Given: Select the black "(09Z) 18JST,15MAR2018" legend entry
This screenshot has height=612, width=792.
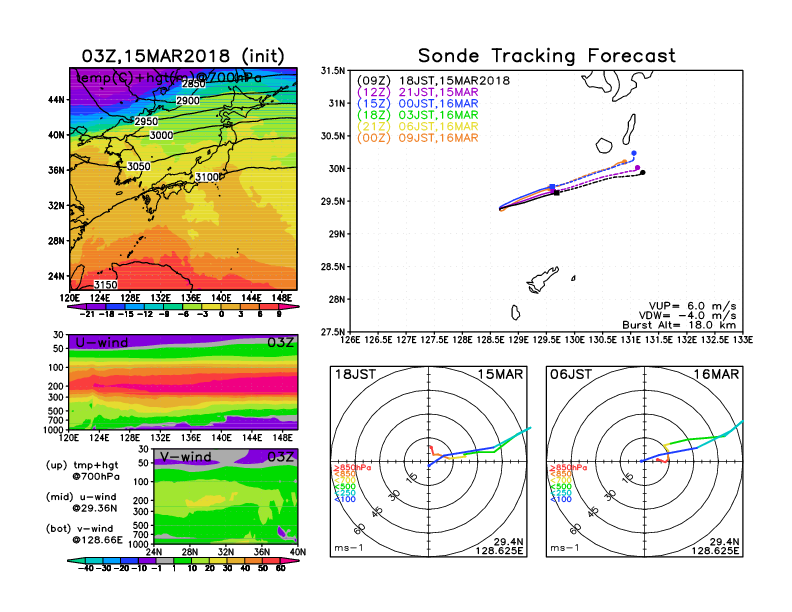Looking at the screenshot, I should tap(433, 81).
